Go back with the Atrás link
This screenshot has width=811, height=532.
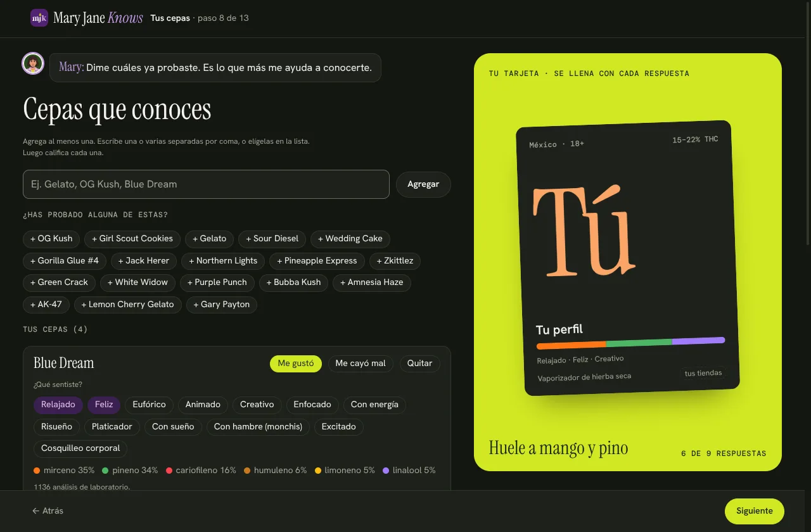[x=48, y=511]
